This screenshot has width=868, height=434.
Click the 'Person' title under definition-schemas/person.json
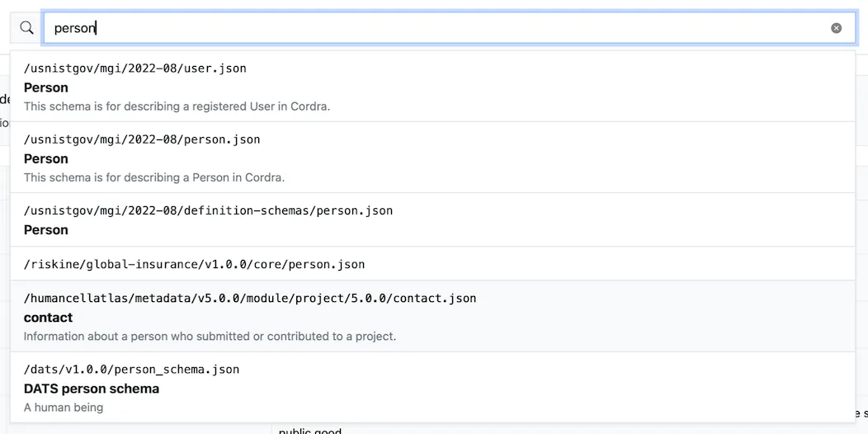click(x=46, y=229)
